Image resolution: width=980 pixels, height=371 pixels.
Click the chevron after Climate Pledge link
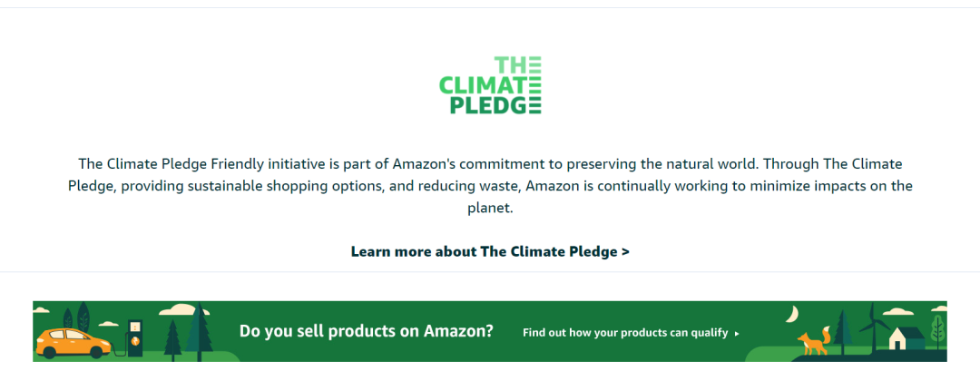coord(625,252)
